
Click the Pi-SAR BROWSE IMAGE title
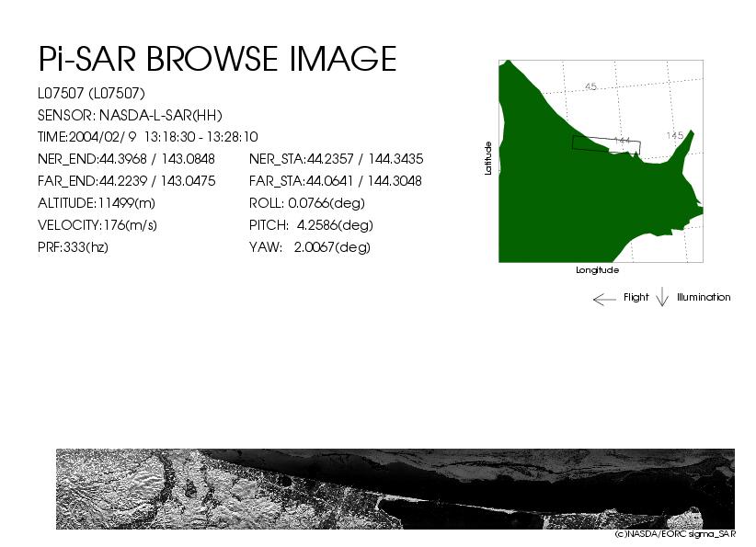tap(217, 59)
